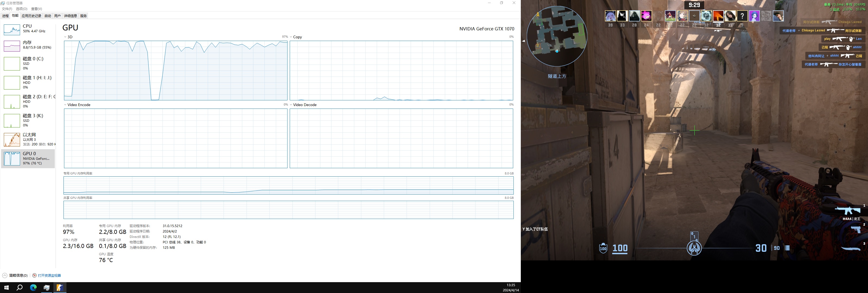Open the 用户 tab
The width and height of the screenshot is (868, 293).
pos(58,16)
